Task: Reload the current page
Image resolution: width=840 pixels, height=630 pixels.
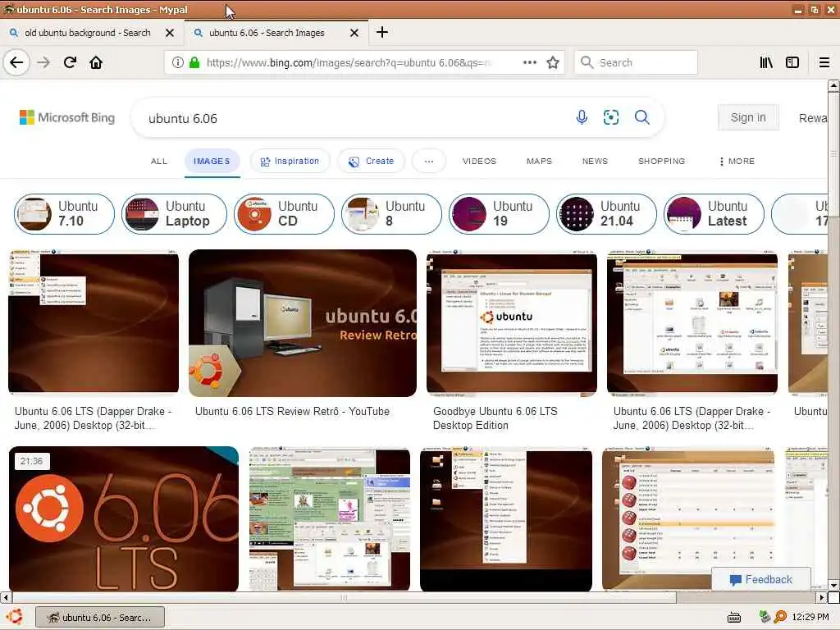Action: [71, 62]
